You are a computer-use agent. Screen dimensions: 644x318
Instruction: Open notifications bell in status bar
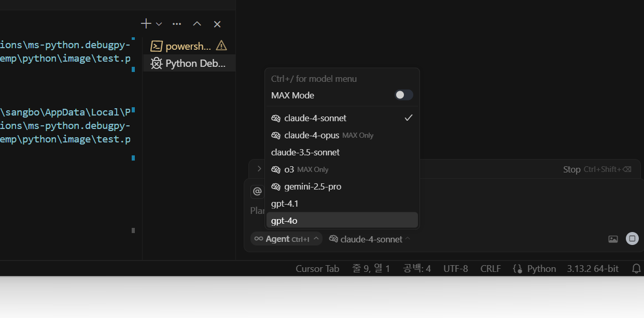(636, 268)
